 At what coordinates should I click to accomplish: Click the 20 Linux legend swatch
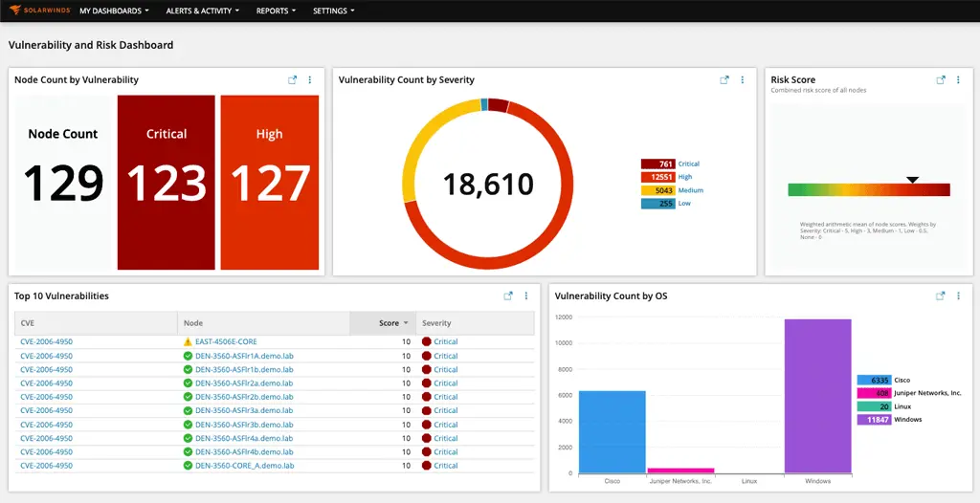pos(875,406)
